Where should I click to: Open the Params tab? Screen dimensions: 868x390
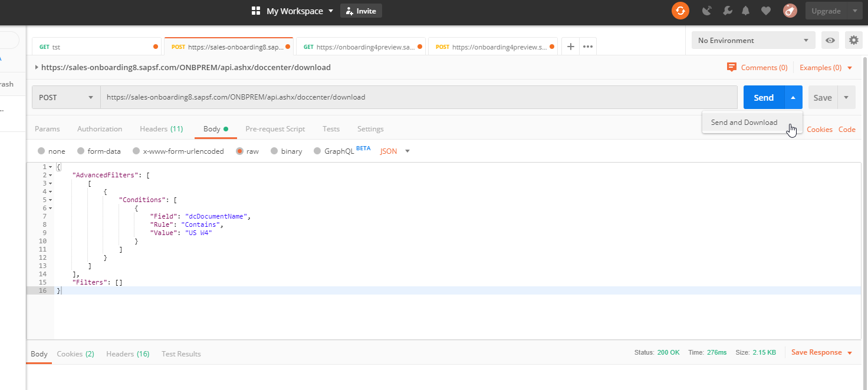pyautogui.click(x=47, y=129)
